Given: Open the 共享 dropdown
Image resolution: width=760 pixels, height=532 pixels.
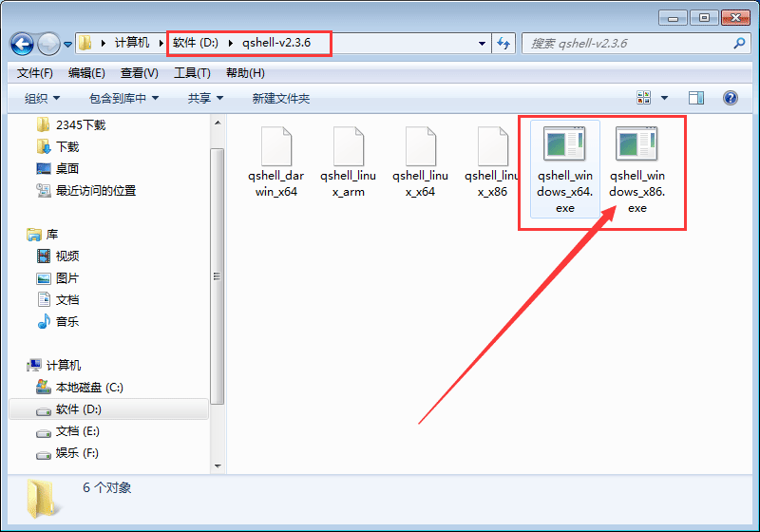Looking at the screenshot, I should (205, 99).
